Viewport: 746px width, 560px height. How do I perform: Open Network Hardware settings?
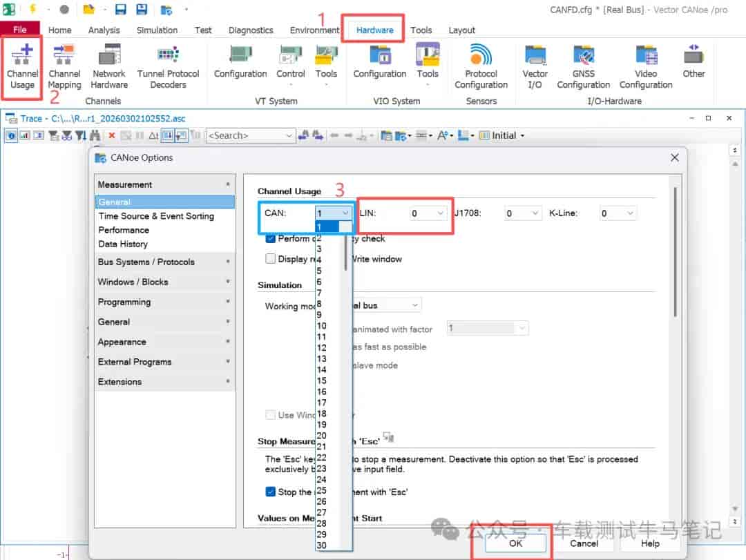pyautogui.click(x=109, y=66)
